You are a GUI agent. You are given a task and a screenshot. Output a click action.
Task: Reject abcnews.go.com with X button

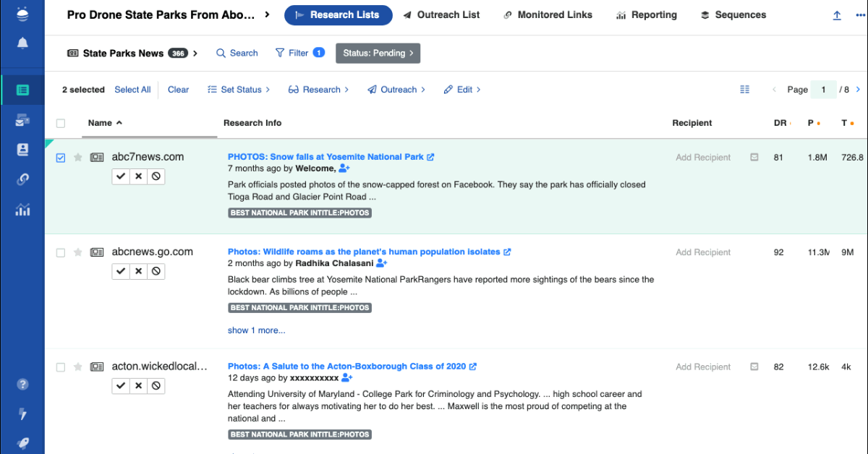pos(138,271)
